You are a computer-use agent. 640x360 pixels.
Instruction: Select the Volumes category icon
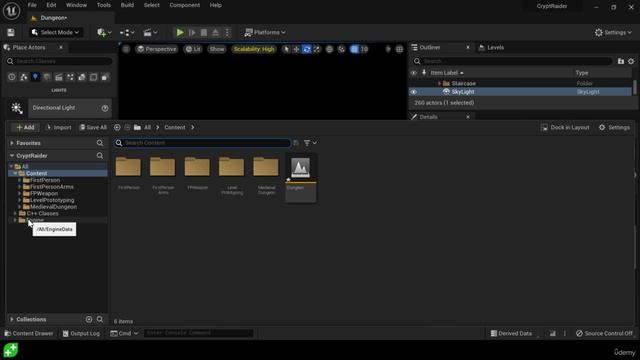pos(93,77)
